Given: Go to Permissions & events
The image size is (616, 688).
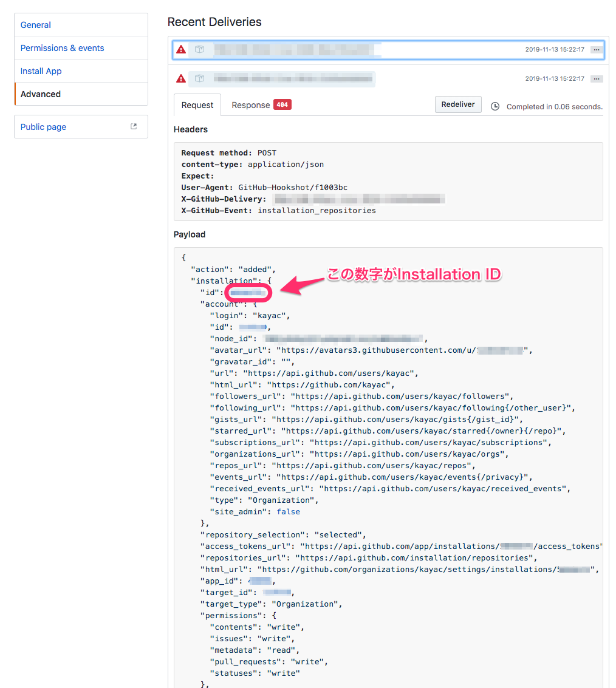Looking at the screenshot, I should [x=63, y=48].
